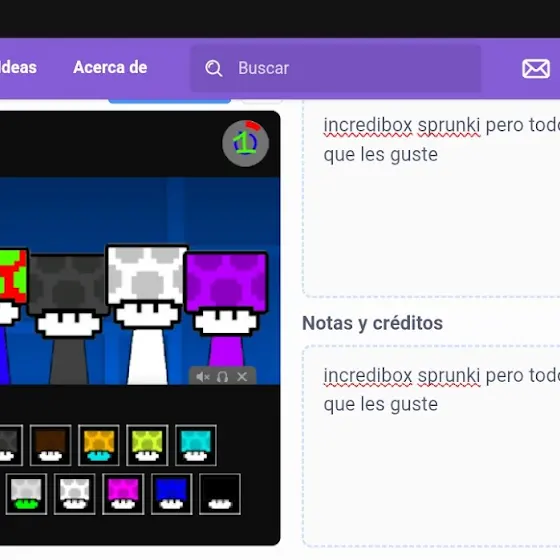Edit the Notas y créditos text box

(x=431, y=446)
